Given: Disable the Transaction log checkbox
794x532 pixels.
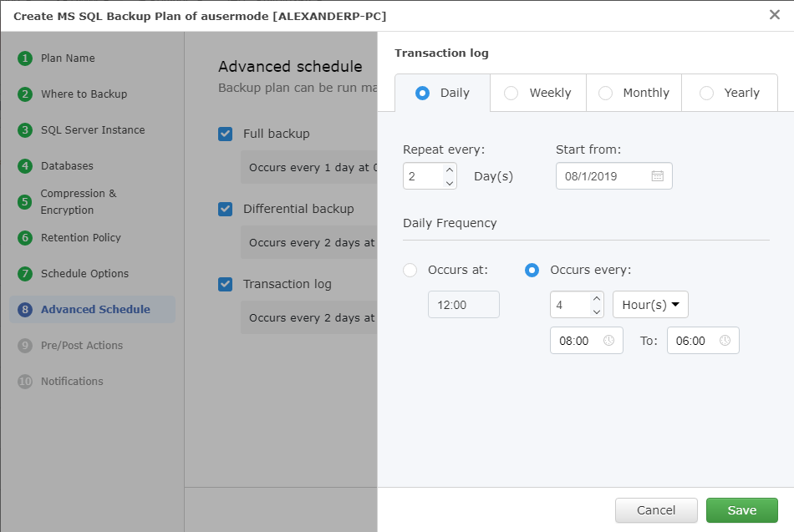Looking at the screenshot, I should [225, 284].
